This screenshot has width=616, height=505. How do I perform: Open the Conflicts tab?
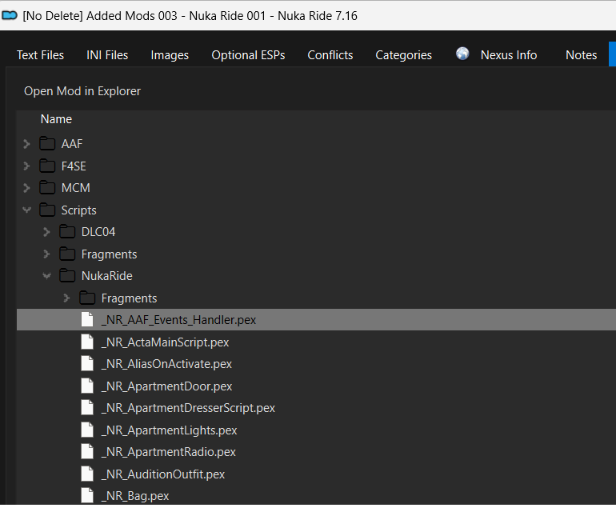[330, 55]
